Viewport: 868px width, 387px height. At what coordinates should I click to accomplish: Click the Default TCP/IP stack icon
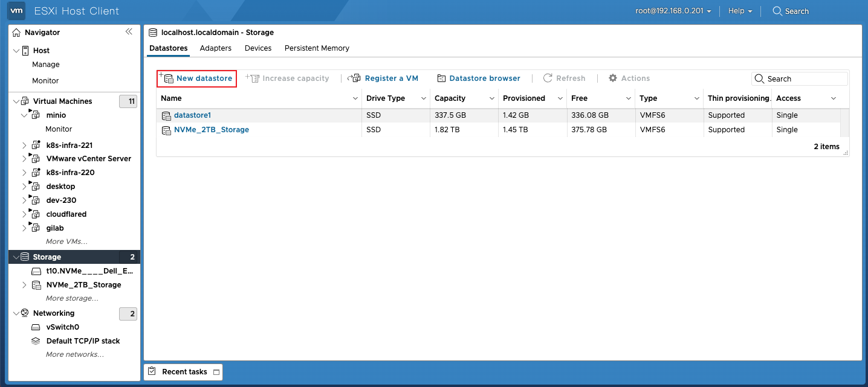[36, 341]
